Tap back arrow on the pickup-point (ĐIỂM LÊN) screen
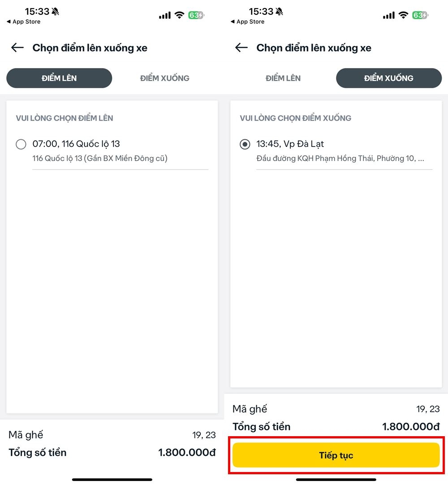Screen dimensions: 448x485 (x=17, y=48)
